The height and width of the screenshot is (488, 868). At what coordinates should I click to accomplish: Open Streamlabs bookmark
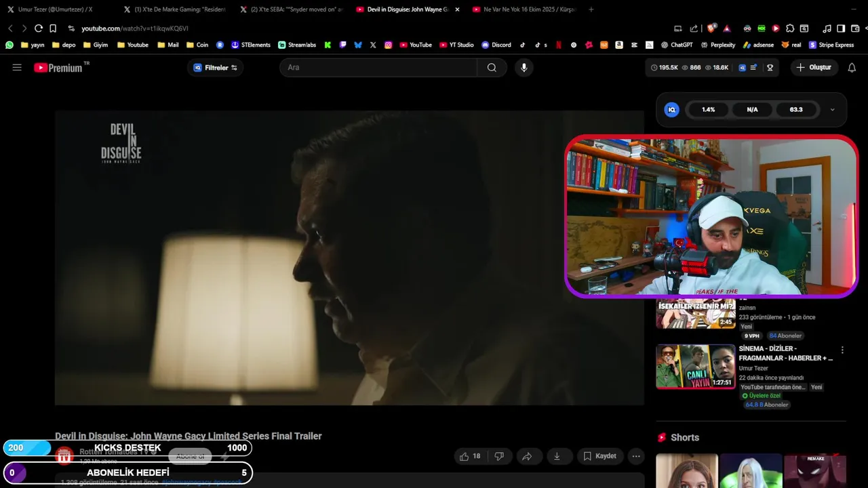pyautogui.click(x=297, y=45)
